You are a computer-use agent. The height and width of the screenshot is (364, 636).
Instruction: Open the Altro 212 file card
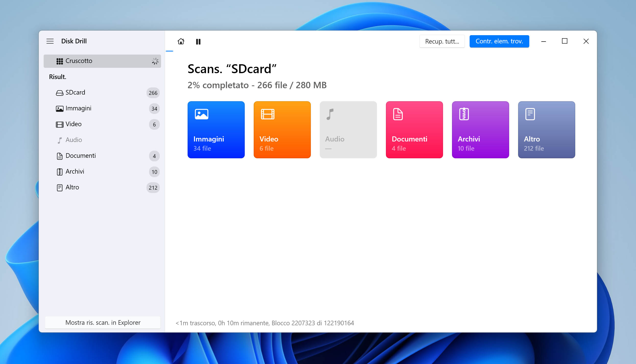pos(547,130)
